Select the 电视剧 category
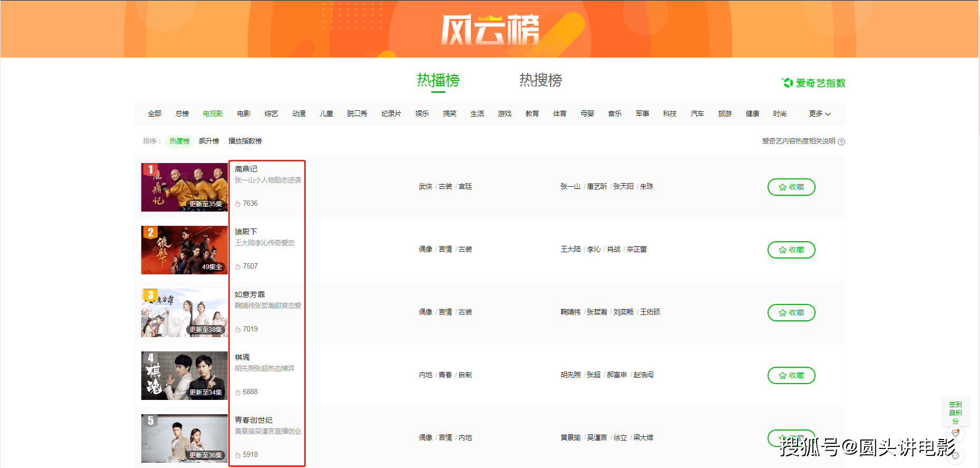980x468 pixels. pos(212,113)
